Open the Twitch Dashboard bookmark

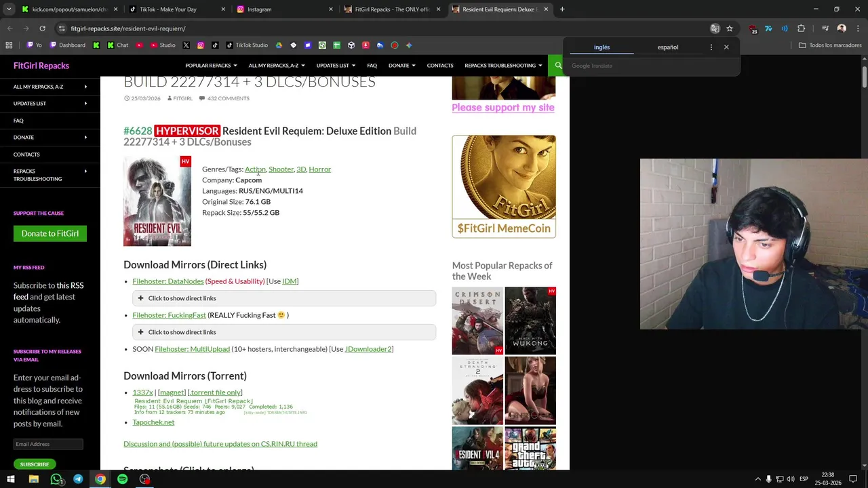point(67,45)
